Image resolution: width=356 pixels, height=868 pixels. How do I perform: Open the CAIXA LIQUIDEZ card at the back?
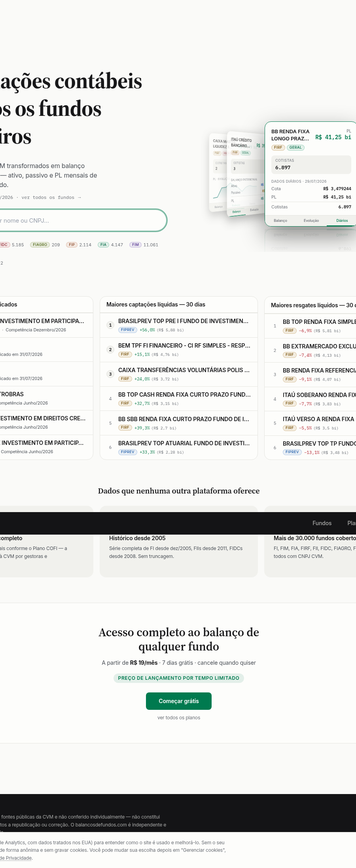coord(218,172)
